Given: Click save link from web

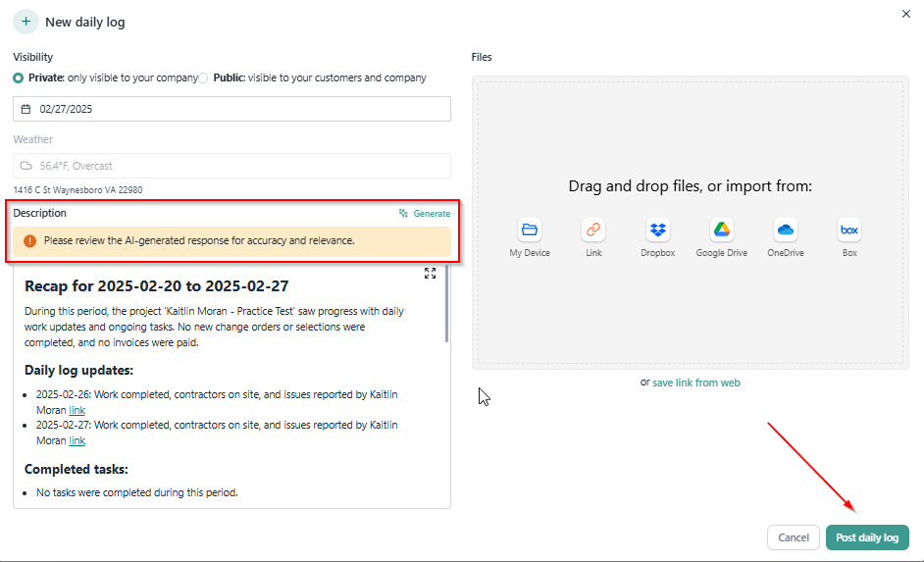Looking at the screenshot, I should 696,383.
